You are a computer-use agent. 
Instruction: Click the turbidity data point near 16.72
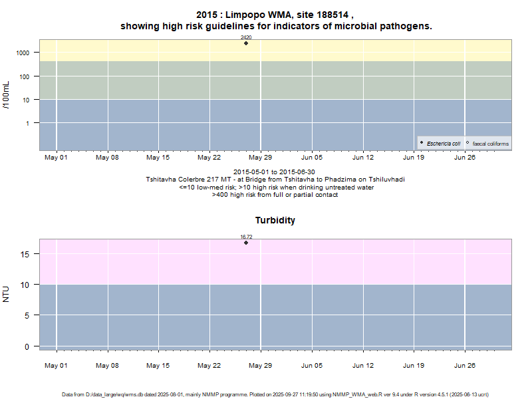[246, 242]
